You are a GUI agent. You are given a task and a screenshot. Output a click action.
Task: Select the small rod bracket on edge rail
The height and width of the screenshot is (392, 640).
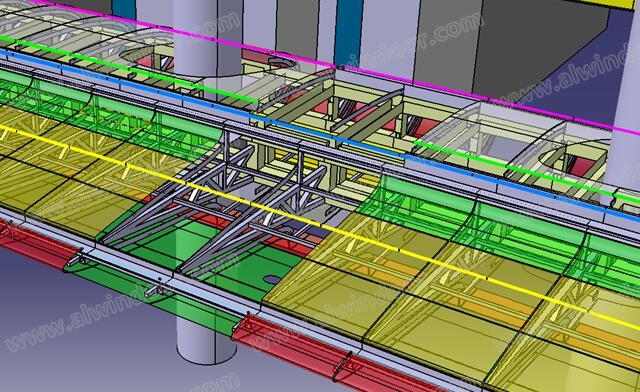[x=156, y=290]
